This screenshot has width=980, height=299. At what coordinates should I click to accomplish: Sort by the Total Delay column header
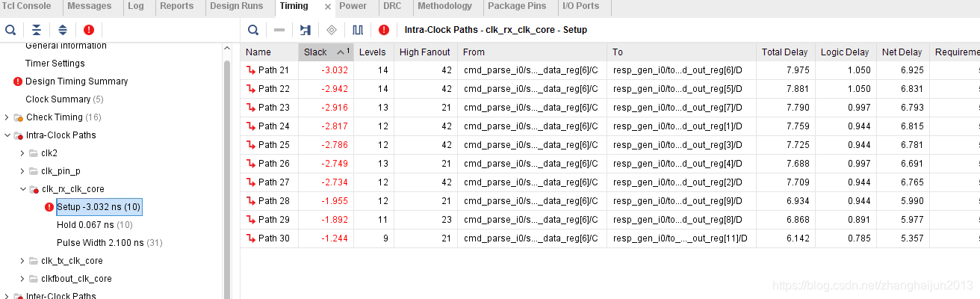point(784,52)
